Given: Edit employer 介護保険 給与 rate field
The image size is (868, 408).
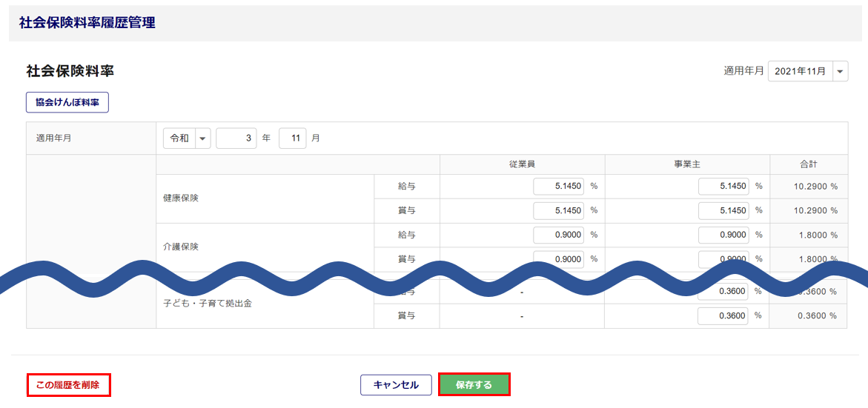Looking at the screenshot, I should [x=723, y=235].
